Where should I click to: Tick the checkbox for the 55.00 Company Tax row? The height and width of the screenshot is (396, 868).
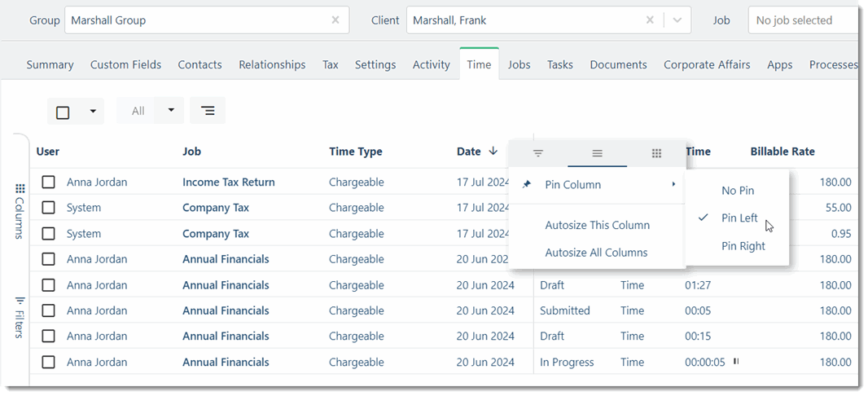(x=49, y=208)
